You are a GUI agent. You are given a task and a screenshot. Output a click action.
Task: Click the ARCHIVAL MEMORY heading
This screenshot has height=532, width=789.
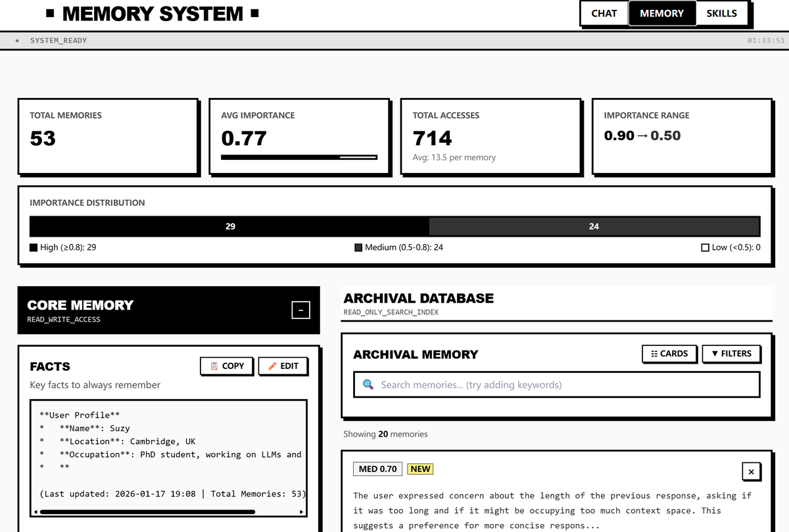pos(416,354)
